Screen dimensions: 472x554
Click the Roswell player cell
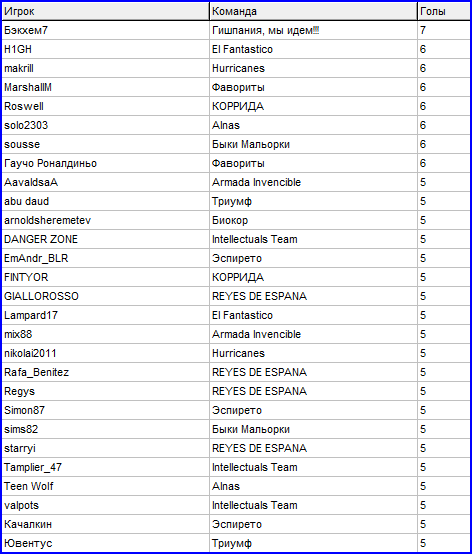click(106, 106)
